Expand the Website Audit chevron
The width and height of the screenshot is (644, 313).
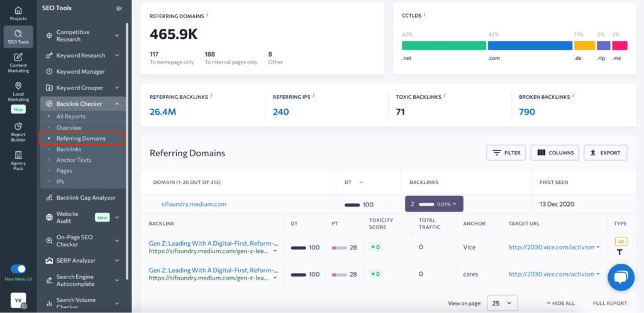pos(117,217)
